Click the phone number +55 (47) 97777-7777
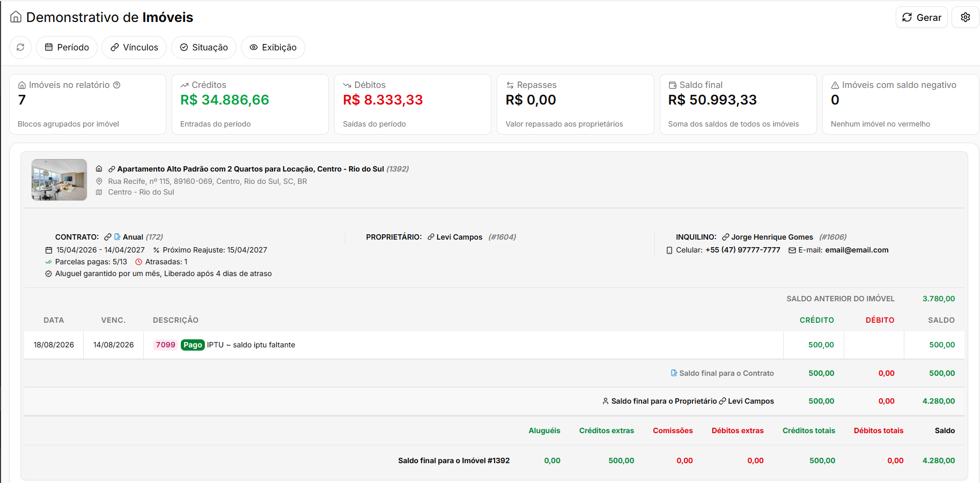This screenshot has height=483, width=980. tap(743, 250)
